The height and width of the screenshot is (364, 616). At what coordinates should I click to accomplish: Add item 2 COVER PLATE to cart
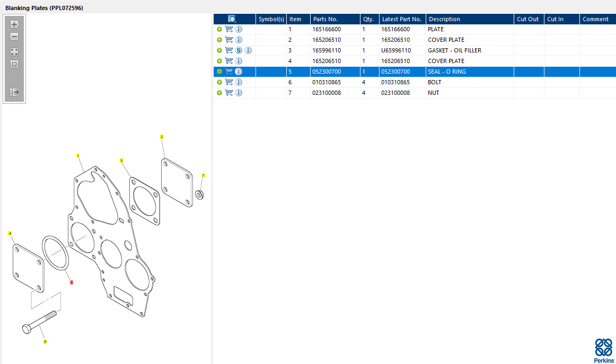pyautogui.click(x=228, y=40)
